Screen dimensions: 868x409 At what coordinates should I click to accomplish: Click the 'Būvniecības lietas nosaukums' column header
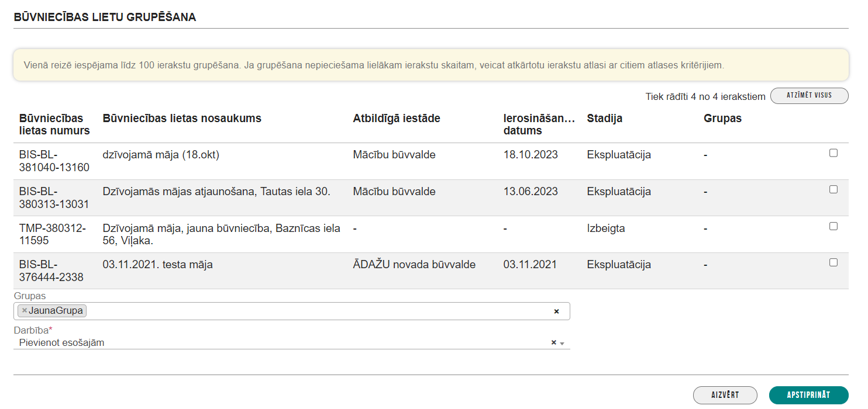[x=182, y=119]
